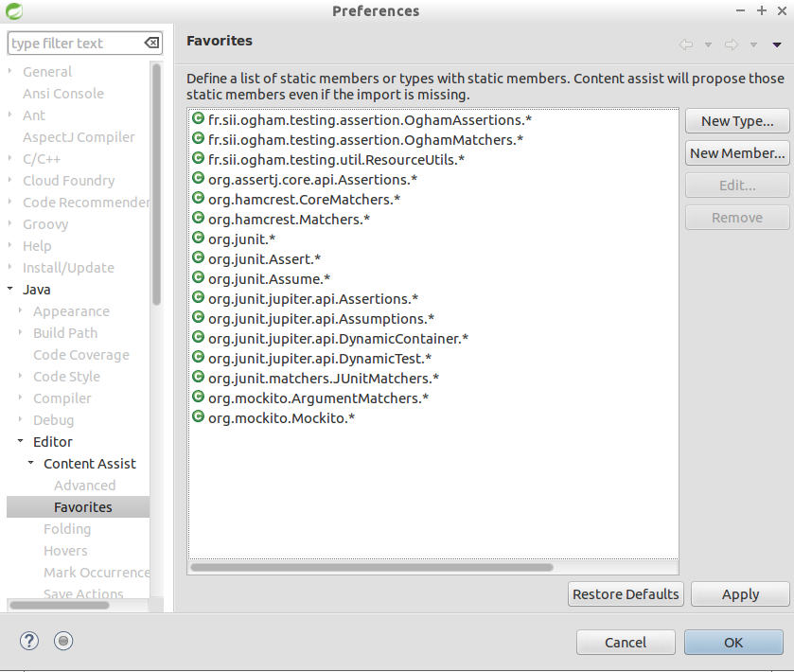Image resolution: width=794 pixels, height=672 pixels.
Task: Click the New Type... button
Action: click(737, 121)
